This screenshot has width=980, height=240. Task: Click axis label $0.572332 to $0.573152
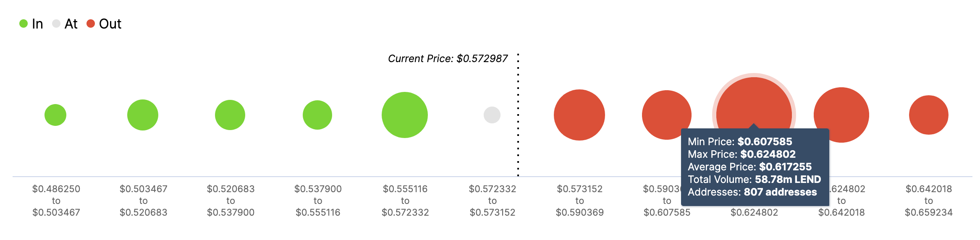493,201
